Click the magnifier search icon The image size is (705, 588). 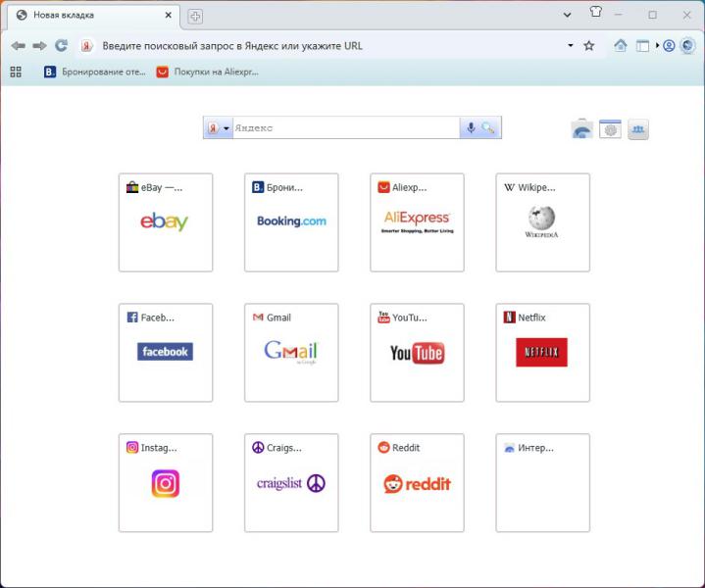click(x=488, y=128)
